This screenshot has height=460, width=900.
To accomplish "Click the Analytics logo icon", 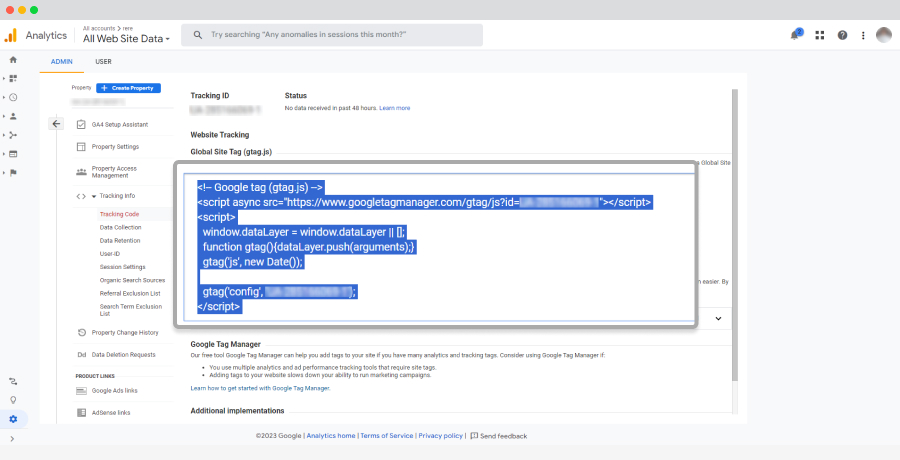I will (10, 35).
